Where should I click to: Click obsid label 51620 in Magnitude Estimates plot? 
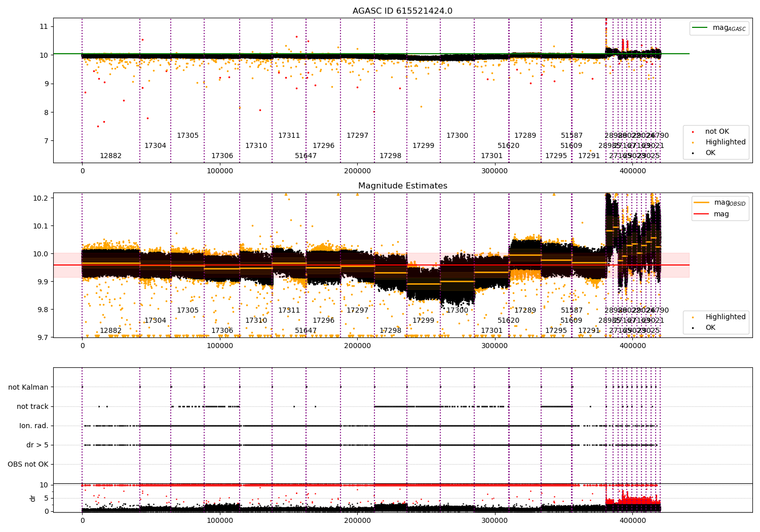coord(508,321)
